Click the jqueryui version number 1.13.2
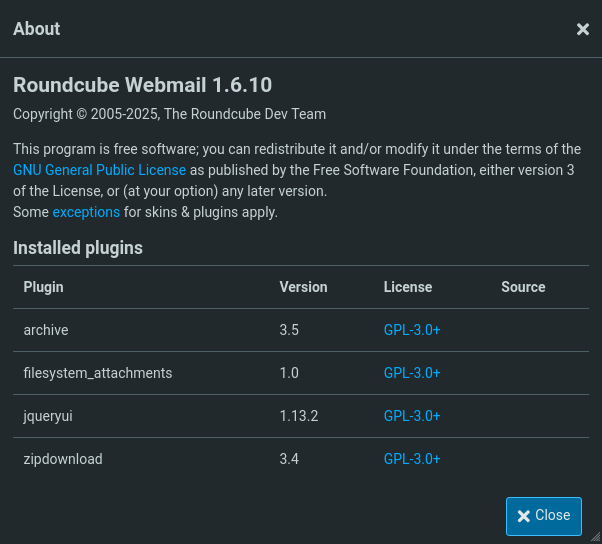 [x=299, y=416]
